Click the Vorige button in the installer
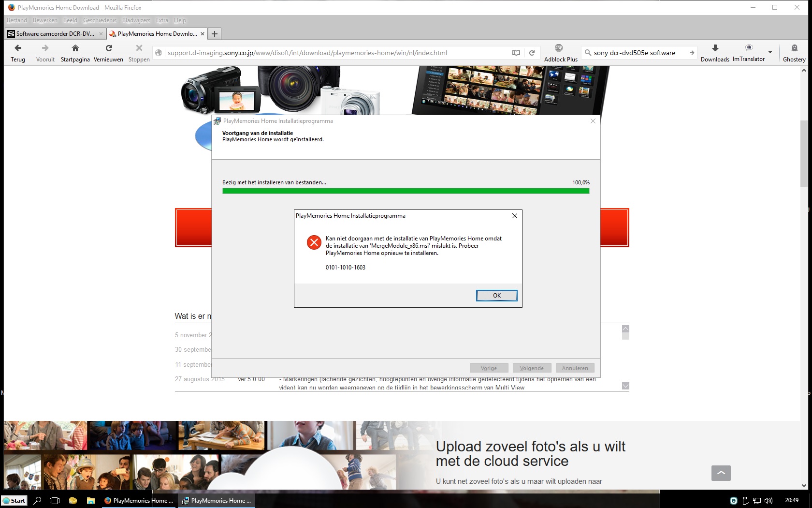The image size is (812, 508). [x=489, y=368]
